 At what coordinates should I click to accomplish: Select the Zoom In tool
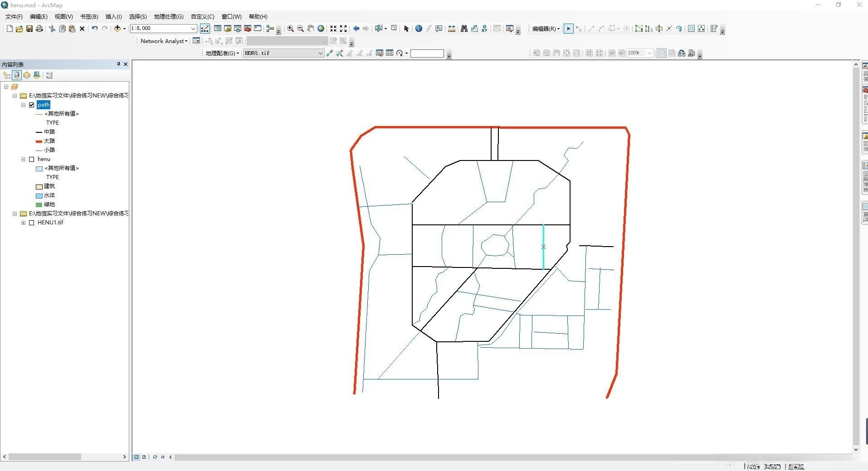click(290, 29)
